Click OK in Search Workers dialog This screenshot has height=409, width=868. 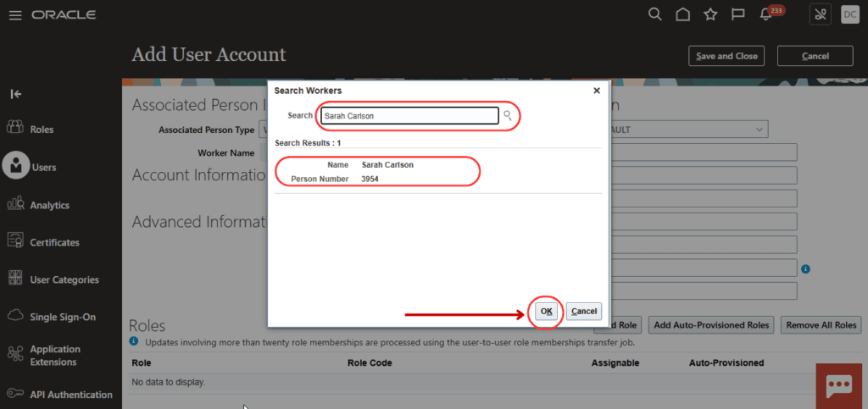pyautogui.click(x=547, y=311)
